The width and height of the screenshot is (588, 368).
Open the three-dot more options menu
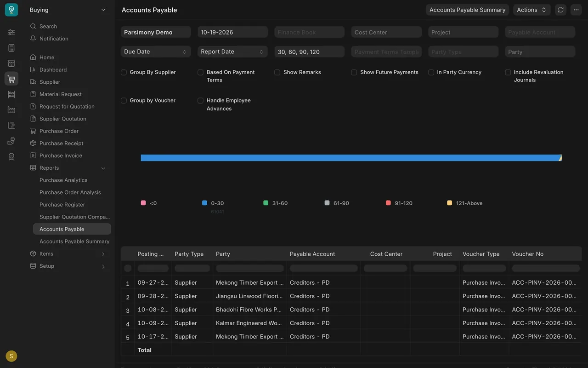point(576,10)
